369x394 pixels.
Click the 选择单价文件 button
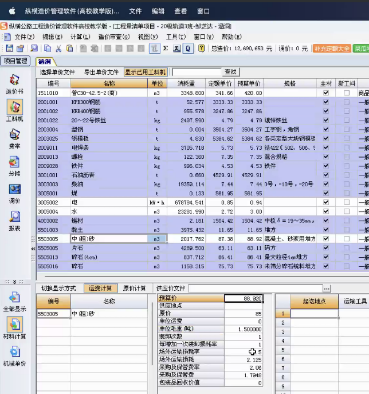pyautogui.click(x=57, y=72)
